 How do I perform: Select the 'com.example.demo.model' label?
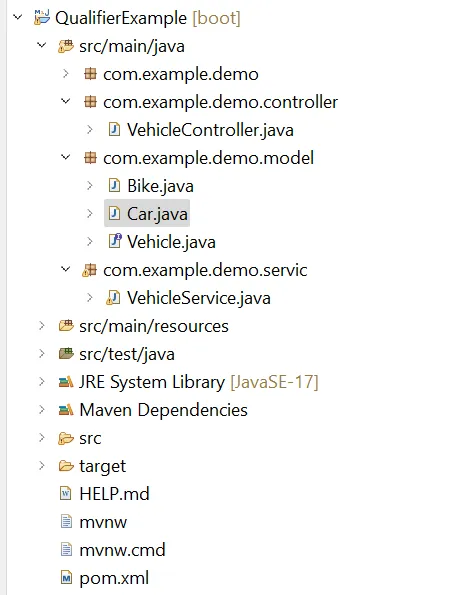pyautogui.click(x=209, y=158)
